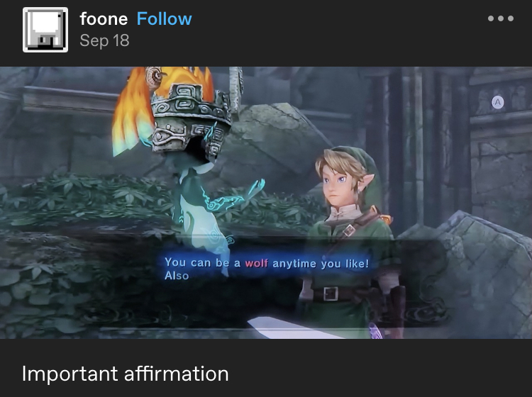This screenshot has width=532, height=397.
Task: Click the word Also in the dialogue
Action: [177, 276]
